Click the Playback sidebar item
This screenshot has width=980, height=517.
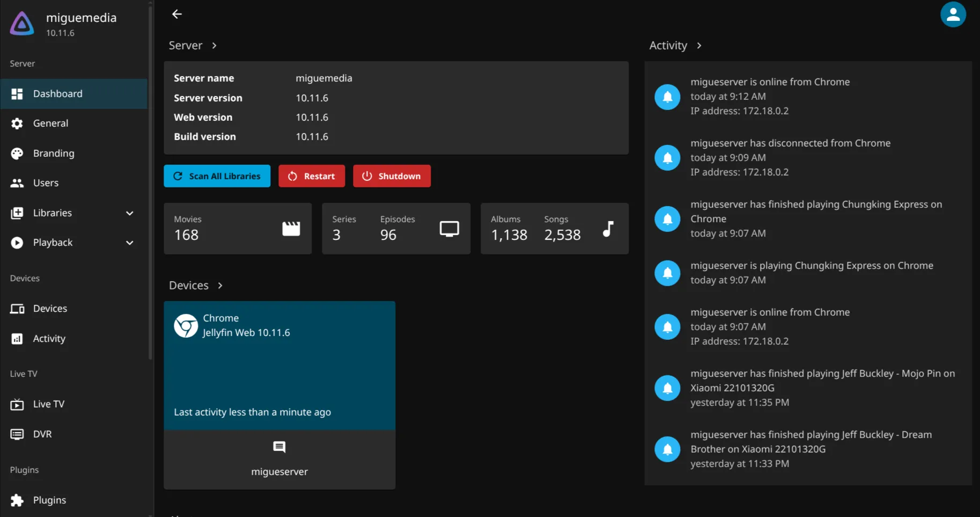73,243
